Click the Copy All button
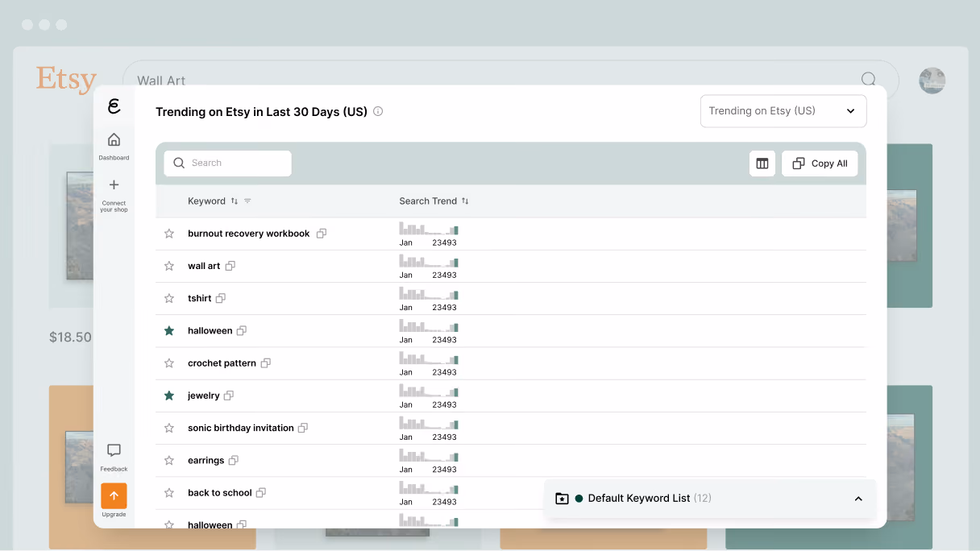980x551 pixels. [820, 164]
